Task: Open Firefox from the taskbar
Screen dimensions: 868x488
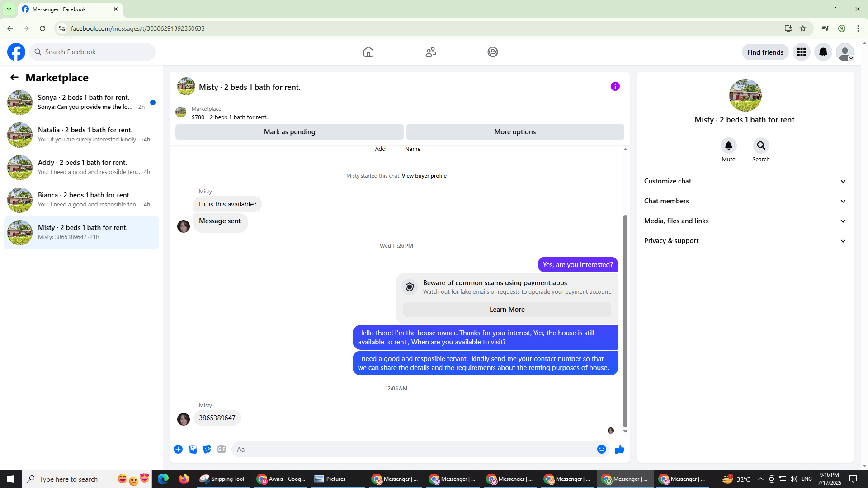Action: (184, 479)
